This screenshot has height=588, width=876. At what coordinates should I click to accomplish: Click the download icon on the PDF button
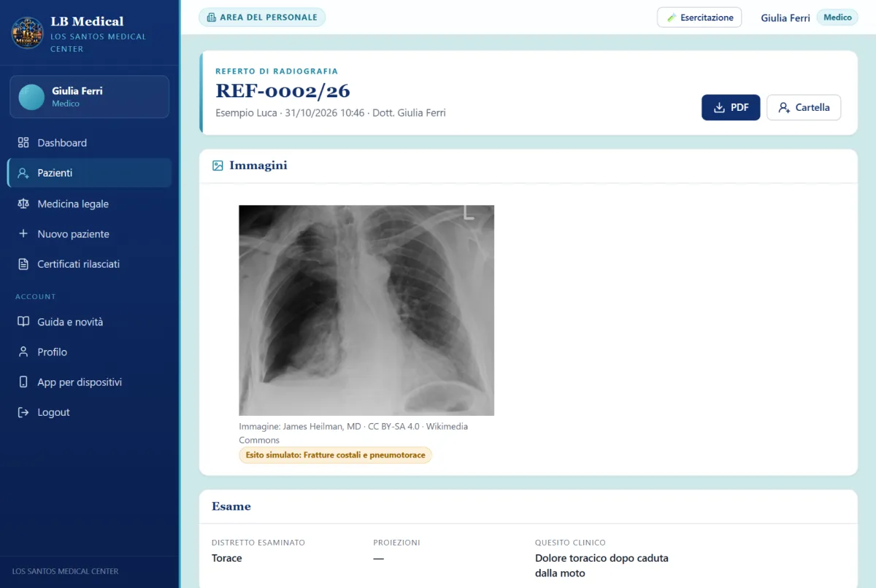tap(719, 107)
